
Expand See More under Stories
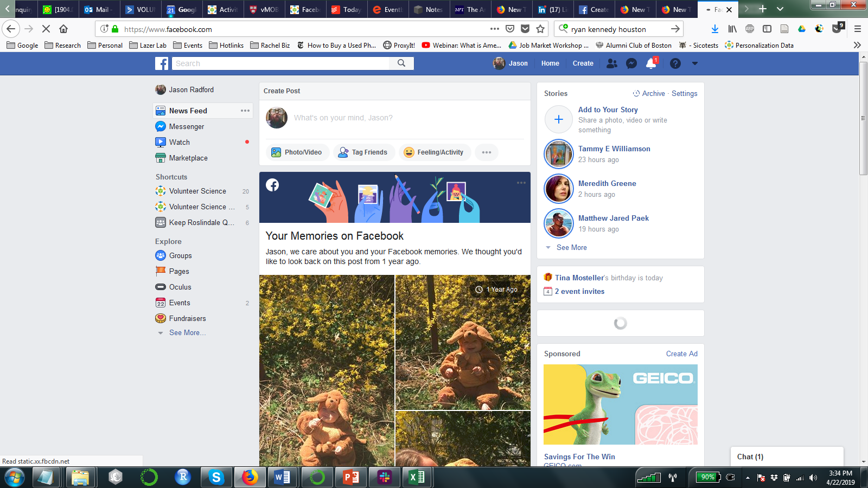point(571,247)
